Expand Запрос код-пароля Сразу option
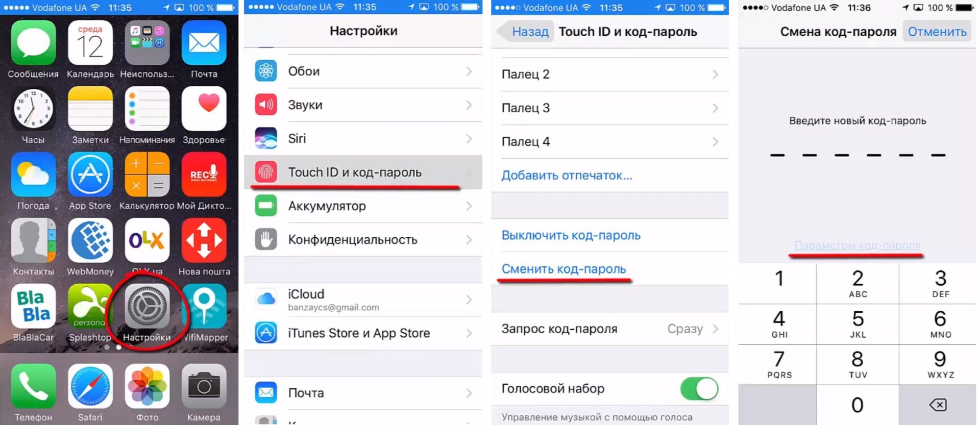980x425 pixels. click(610, 329)
